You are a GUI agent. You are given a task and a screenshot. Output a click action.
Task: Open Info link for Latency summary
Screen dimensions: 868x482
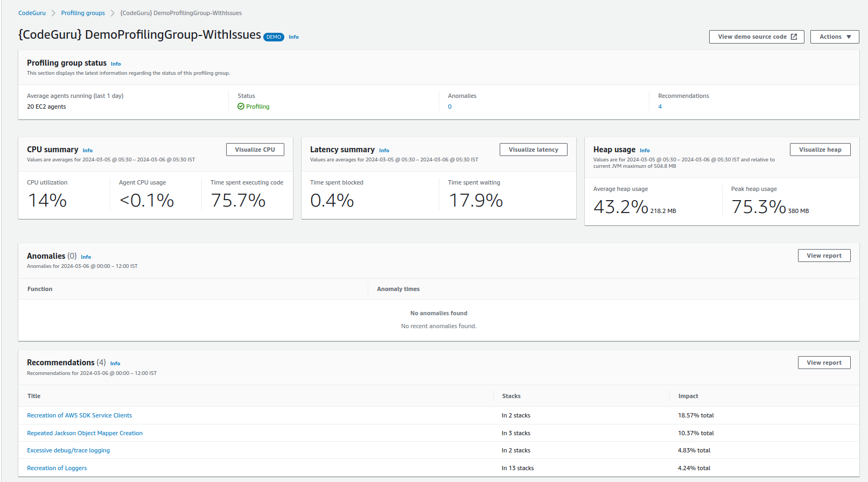coord(384,151)
